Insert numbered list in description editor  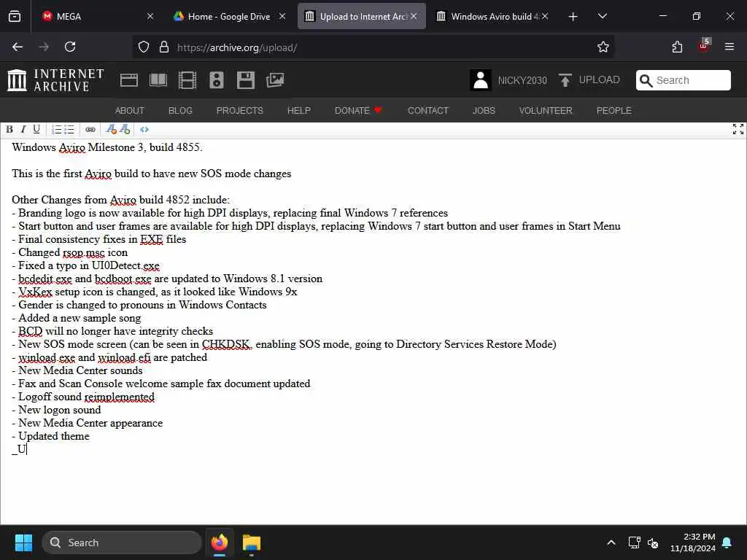click(x=57, y=130)
